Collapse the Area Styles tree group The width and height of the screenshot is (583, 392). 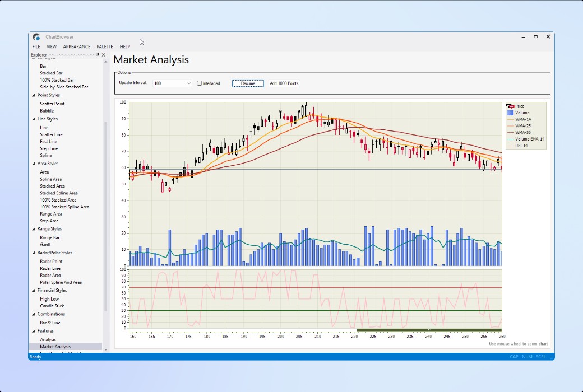tap(34, 164)
